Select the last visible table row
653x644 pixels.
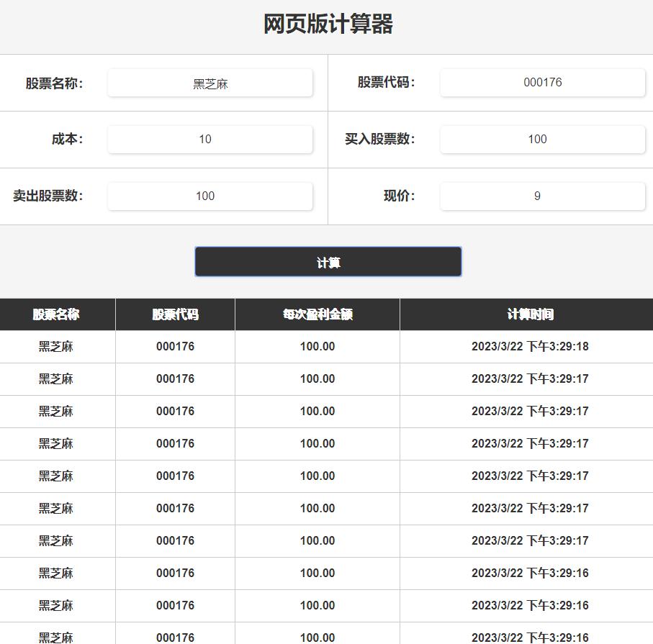click(x=326, y=636)
